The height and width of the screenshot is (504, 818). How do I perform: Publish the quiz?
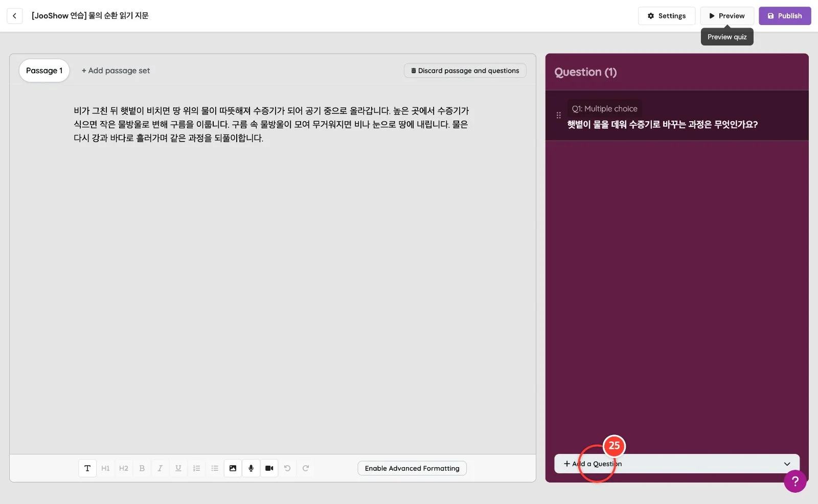(x=785, y=16)
